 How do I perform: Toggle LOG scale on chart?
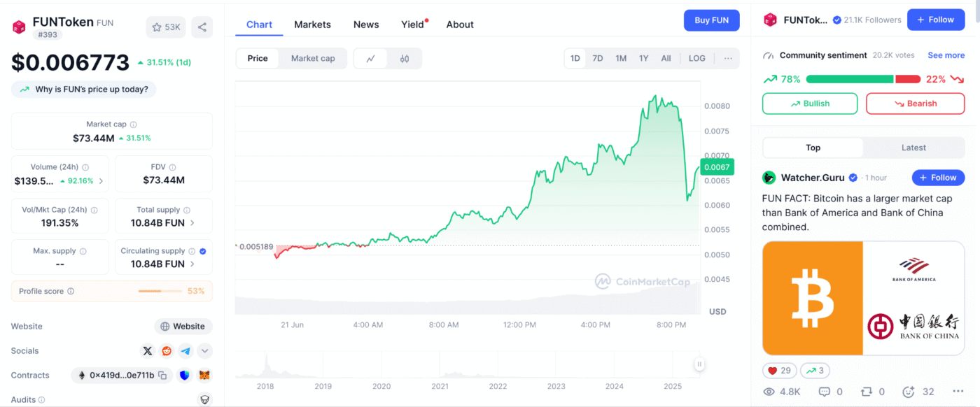(x=697, y=59)
